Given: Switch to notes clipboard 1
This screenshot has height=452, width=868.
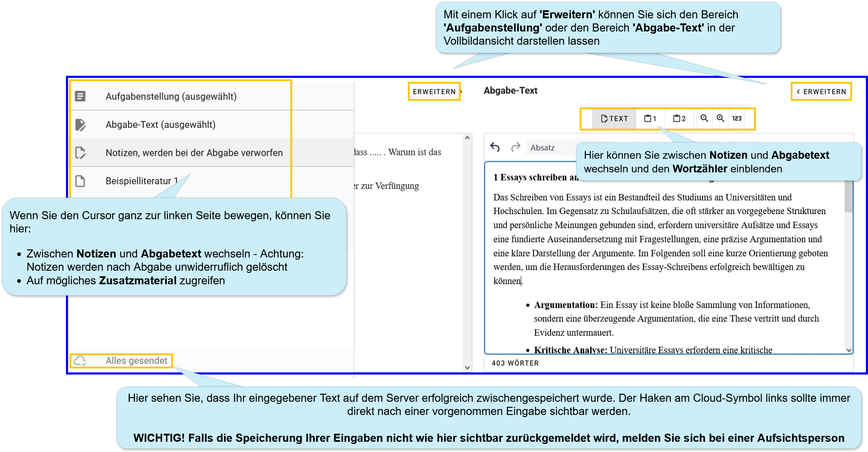Looking at the screenshot, I should (x=650, y=118).
